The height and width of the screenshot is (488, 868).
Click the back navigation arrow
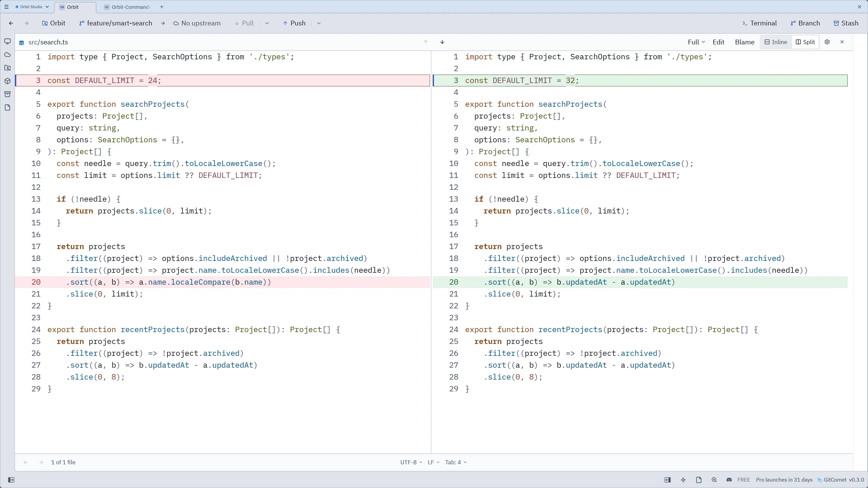click(x=11, y=23)
